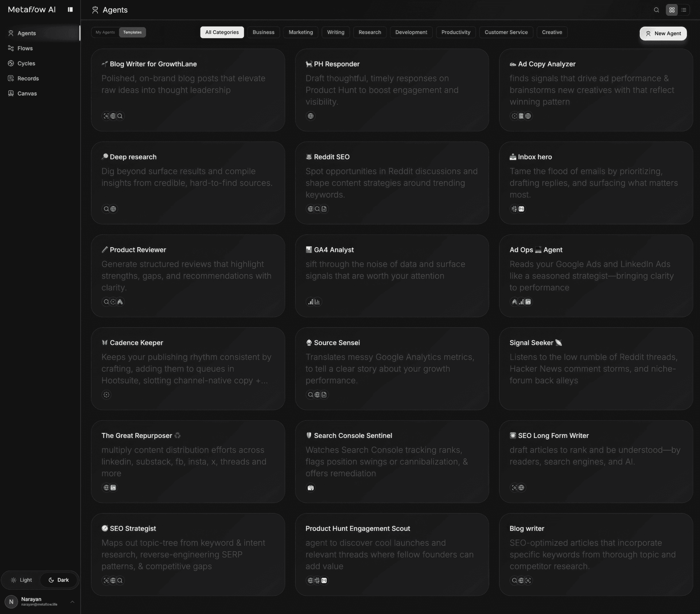Switch to list view layout
700x614 pixels.
tap(684, 10)
